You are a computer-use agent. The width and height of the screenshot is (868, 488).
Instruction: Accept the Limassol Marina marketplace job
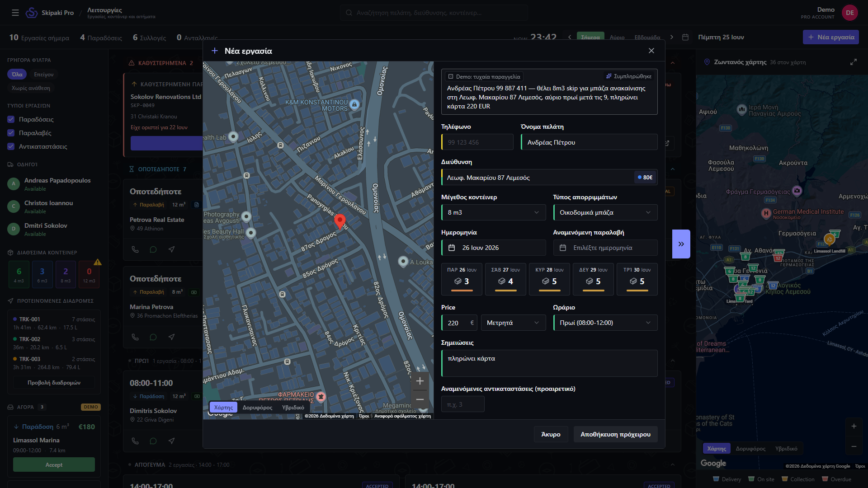(54, 465)
